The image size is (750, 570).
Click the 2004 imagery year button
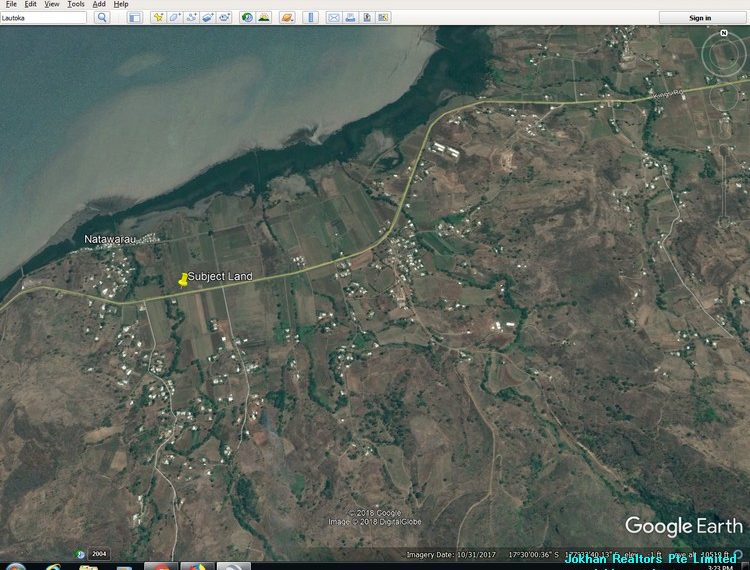99,554
